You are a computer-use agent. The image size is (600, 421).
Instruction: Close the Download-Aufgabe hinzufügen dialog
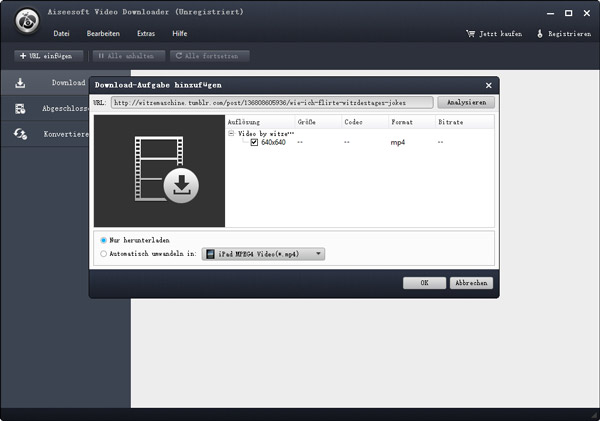click(x=488, y=86)
